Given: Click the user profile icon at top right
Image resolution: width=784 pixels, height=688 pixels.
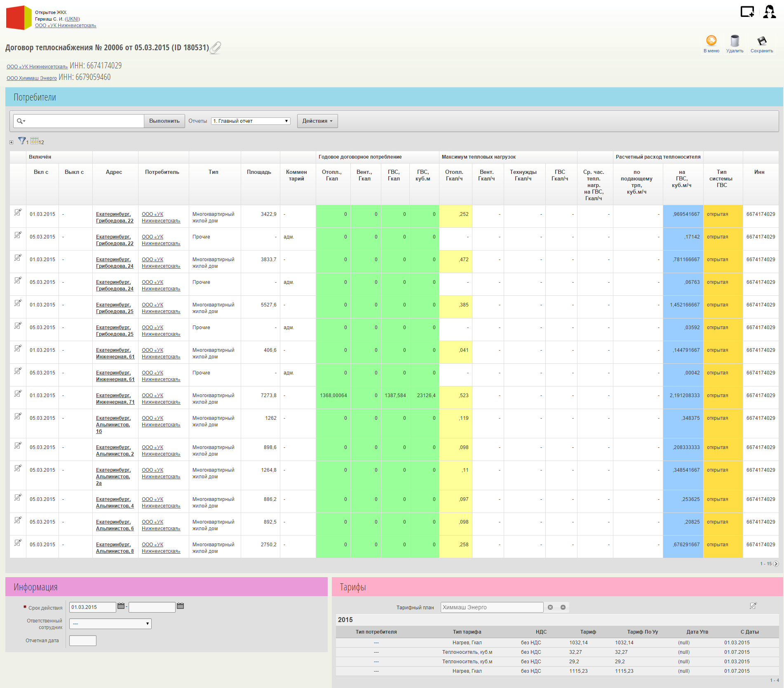Looking at the screenshot, I should click(x=769, y=12).
